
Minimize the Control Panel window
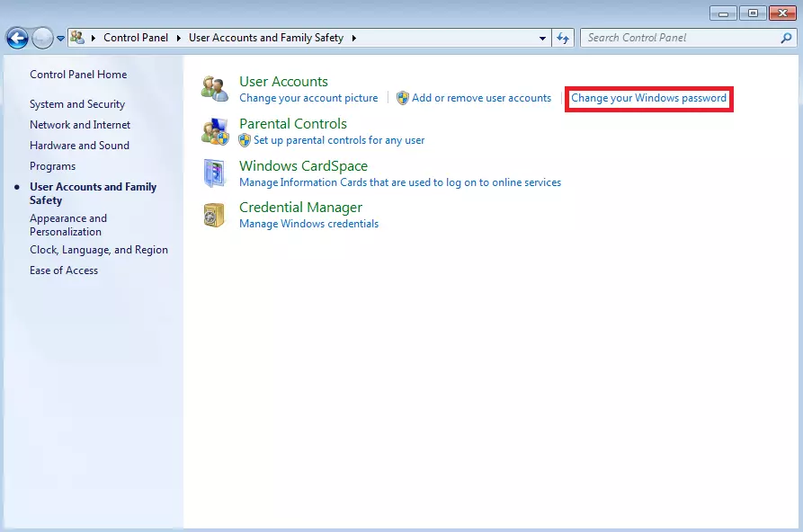(x=723, y=13)
